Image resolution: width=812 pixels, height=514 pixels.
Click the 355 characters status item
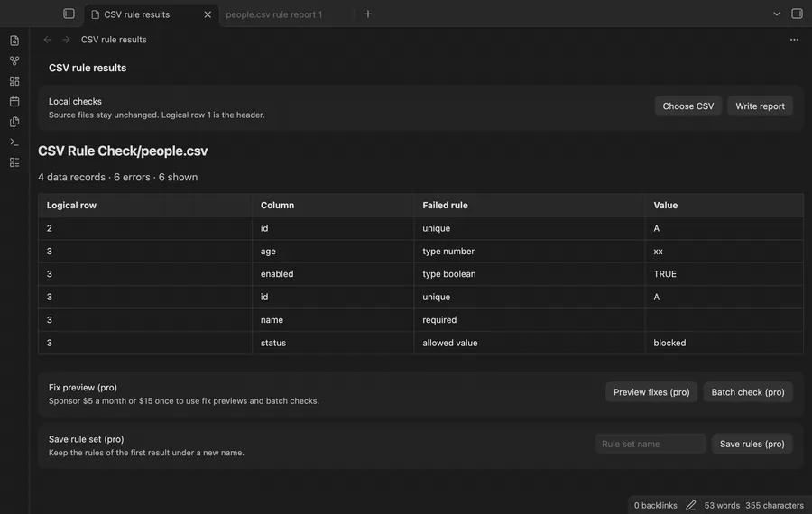774,505
